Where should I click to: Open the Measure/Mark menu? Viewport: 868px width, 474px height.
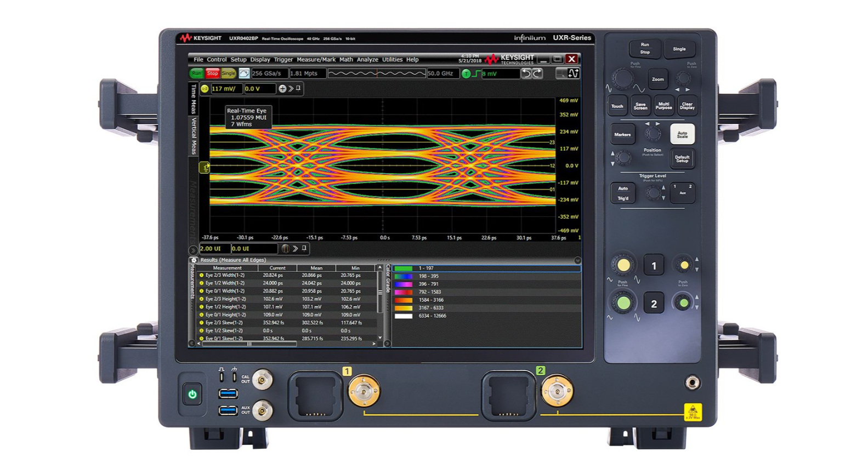tap(316, 60)
